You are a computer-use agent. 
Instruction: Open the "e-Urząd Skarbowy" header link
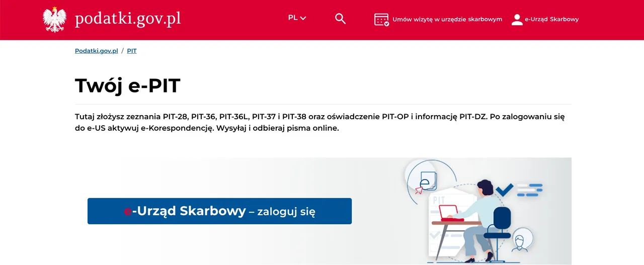point(551,20)
